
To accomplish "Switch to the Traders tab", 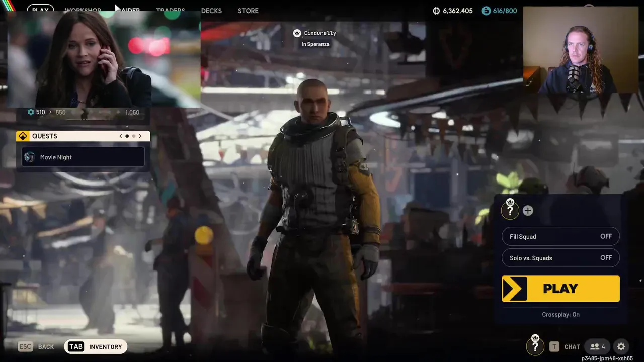I will point(171,11).
